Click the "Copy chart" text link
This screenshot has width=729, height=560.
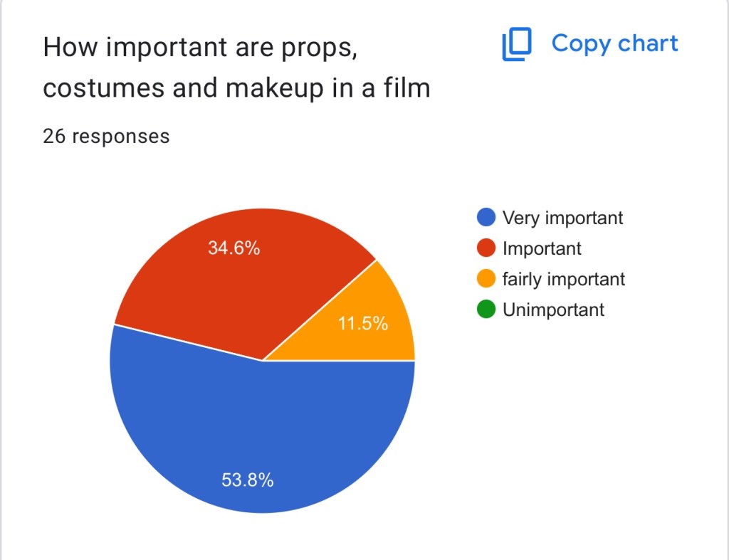click(614, 43)
